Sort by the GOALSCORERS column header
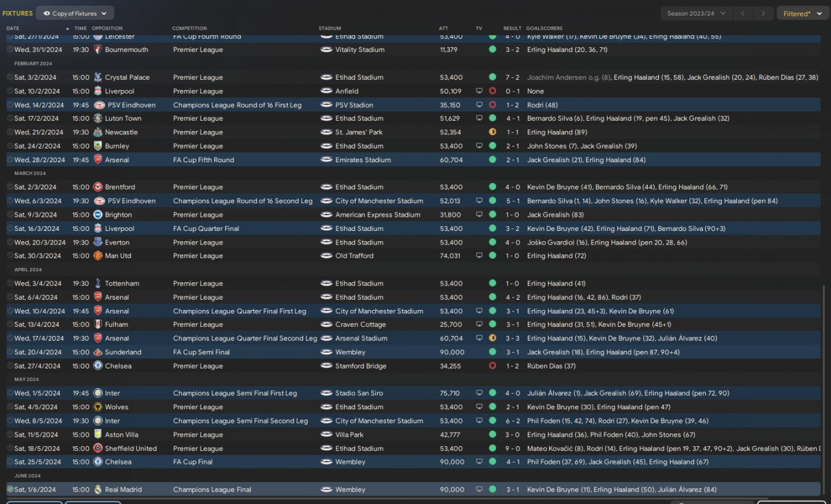 pyautogui.click(x=544, y=29)
